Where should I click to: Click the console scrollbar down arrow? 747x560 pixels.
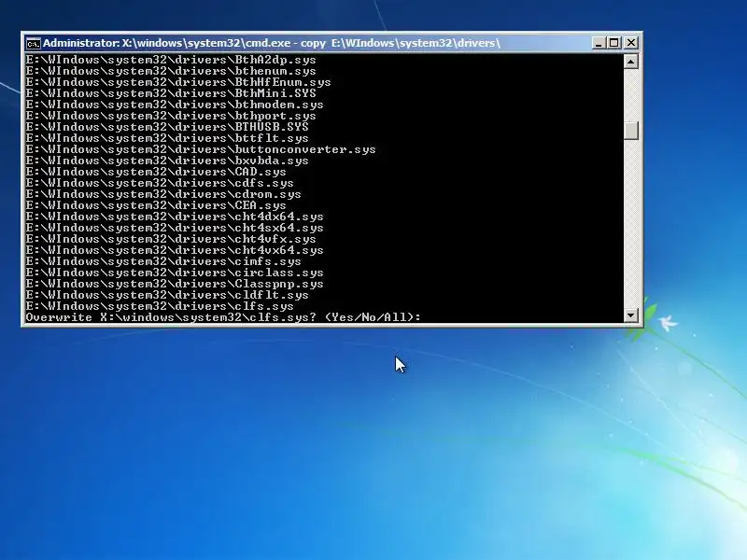(631, 315)
